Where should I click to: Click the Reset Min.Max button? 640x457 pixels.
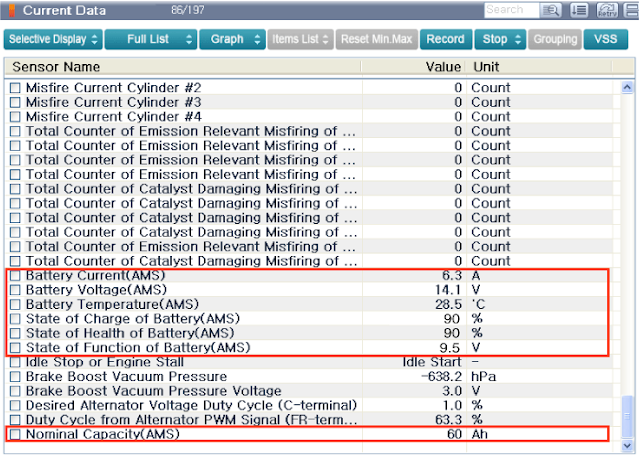click(377, 40)
